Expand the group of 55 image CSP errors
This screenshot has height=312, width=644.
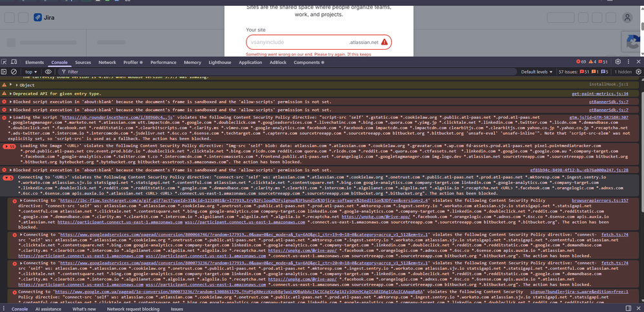pyautogui.click(x=9, y=146)
